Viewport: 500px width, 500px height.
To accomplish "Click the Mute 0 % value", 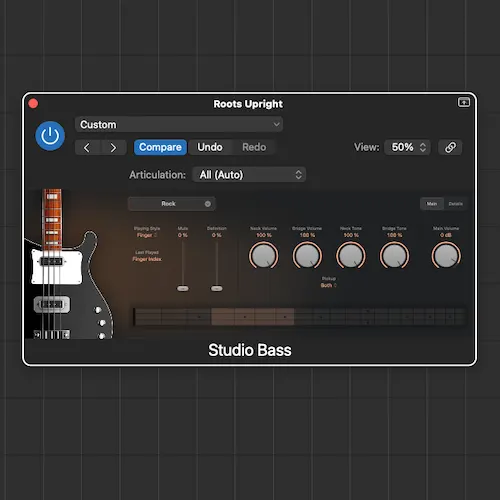I will click(x=183, y=235).
